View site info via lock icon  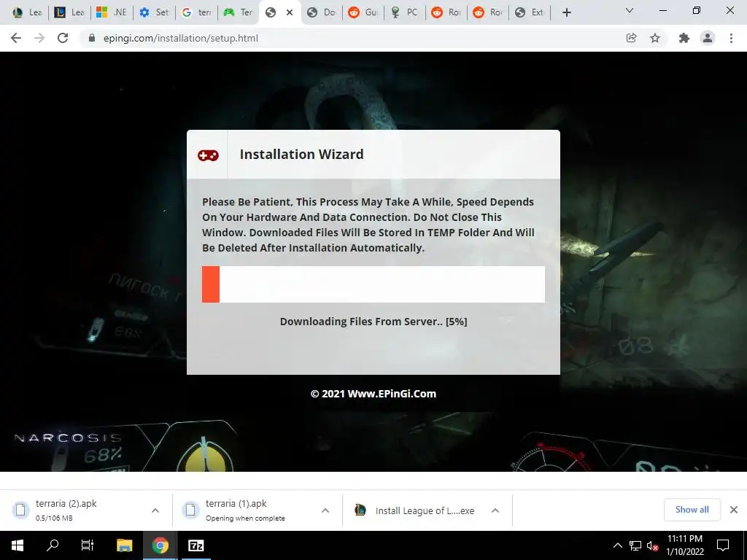pyautogui.click(x=92, y=38)
